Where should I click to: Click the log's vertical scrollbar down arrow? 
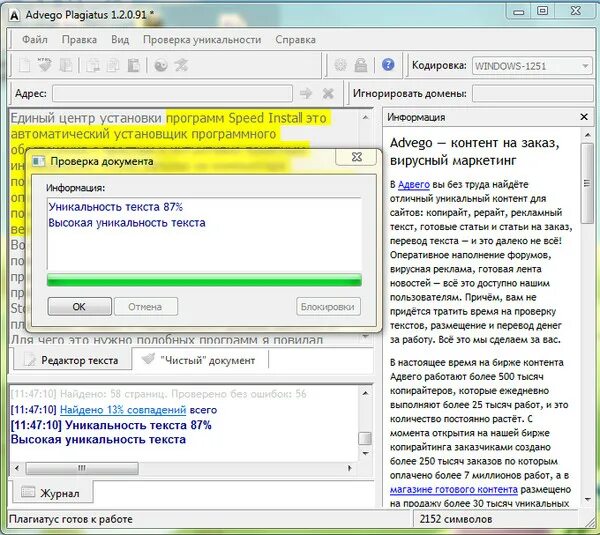365,453
